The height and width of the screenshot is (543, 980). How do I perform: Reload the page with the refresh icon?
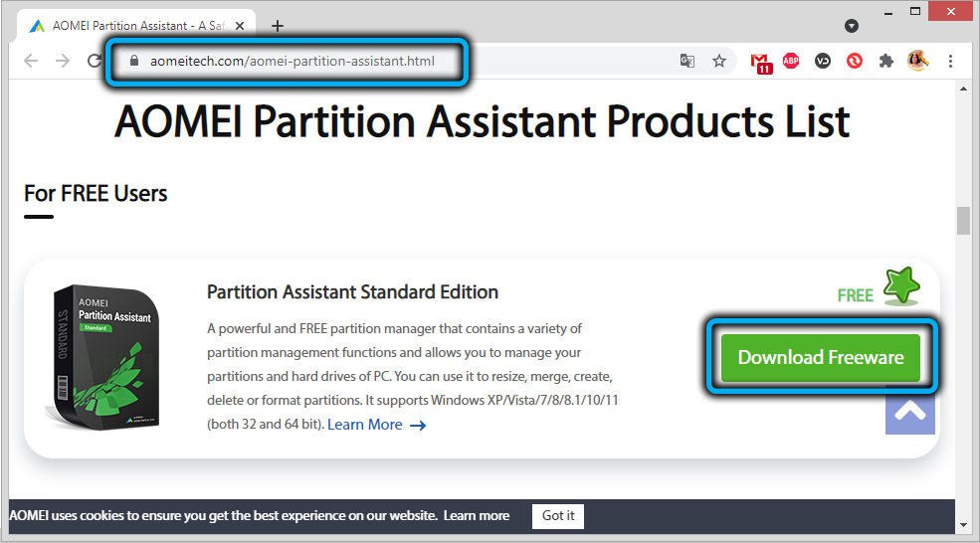95,61
